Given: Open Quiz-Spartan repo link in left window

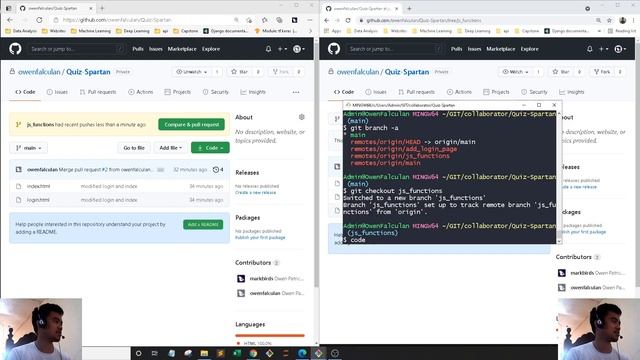Looking at the screenshot, I should [88, 72].
